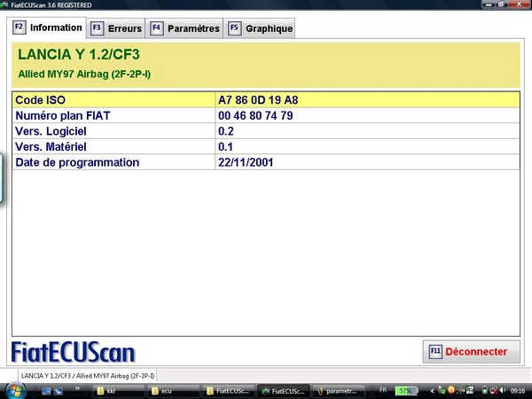532x399 pixels.
Task: Minimize the FiatECUScan window
Action: point(489,4)
